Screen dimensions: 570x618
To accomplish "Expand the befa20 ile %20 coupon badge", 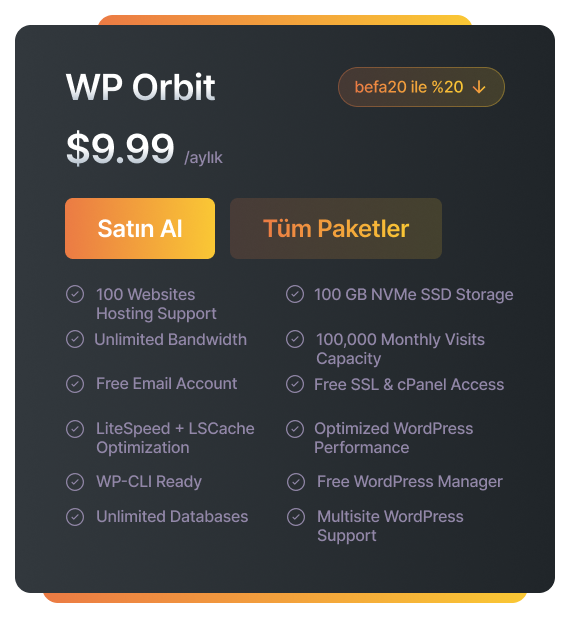I will pyautogui.click(x=421, y=87).
